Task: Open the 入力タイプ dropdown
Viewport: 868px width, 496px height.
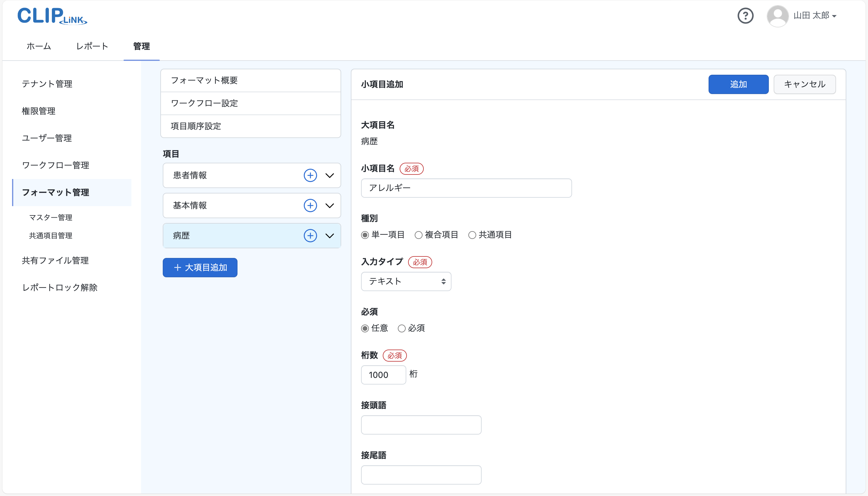Action: click(406, 281)
